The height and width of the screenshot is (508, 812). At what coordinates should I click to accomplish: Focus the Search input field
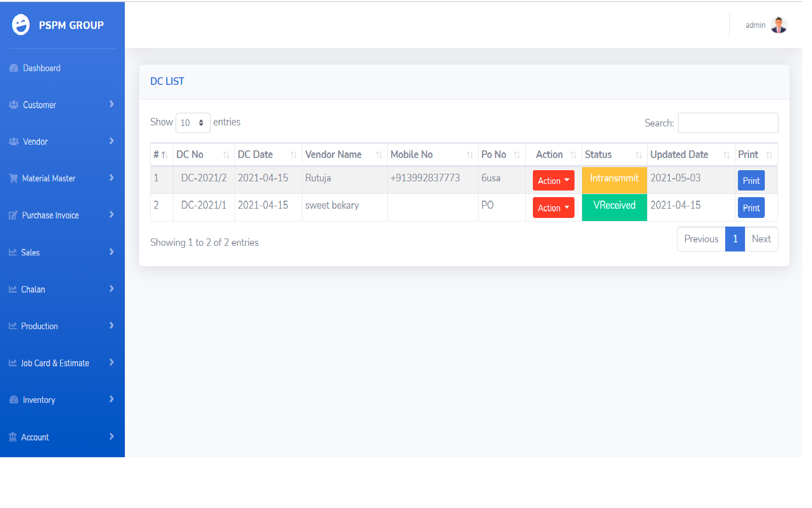pos(728,123)
